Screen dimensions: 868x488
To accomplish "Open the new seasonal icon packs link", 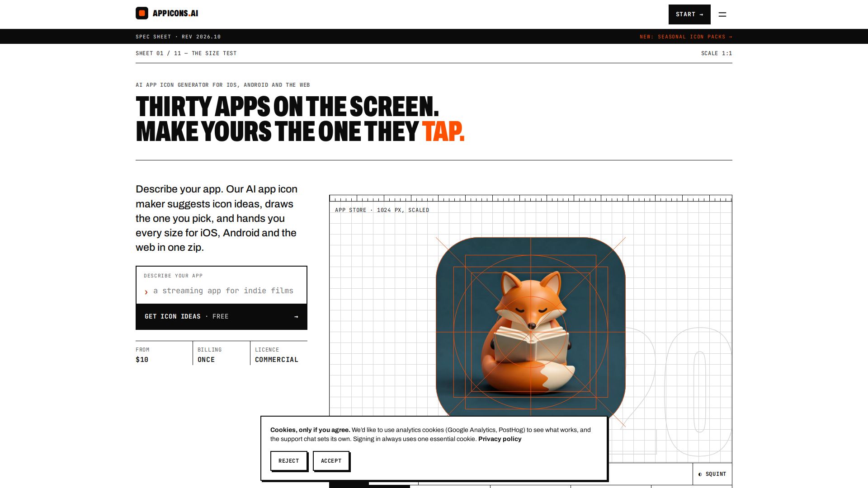I will tap(686, 37).
